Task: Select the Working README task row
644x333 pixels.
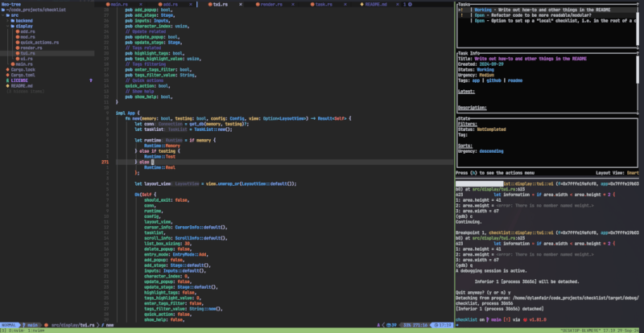Action: 539,9
